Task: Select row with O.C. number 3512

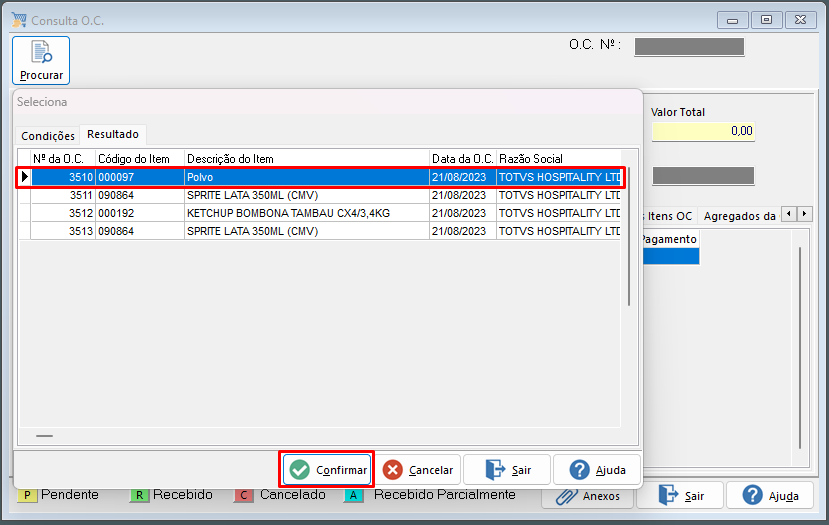Action: pos(320,213)
